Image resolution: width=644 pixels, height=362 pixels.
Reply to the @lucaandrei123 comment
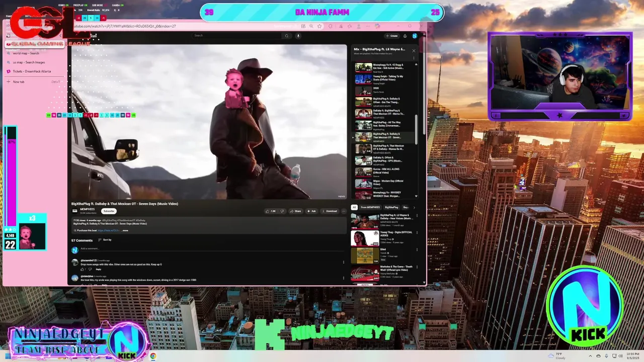pos(99,269)
